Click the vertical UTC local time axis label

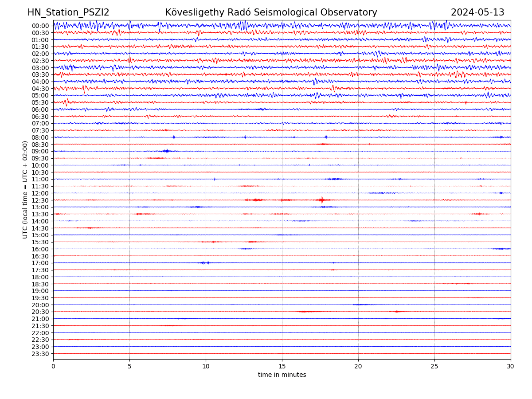click(x=25, y=189)
